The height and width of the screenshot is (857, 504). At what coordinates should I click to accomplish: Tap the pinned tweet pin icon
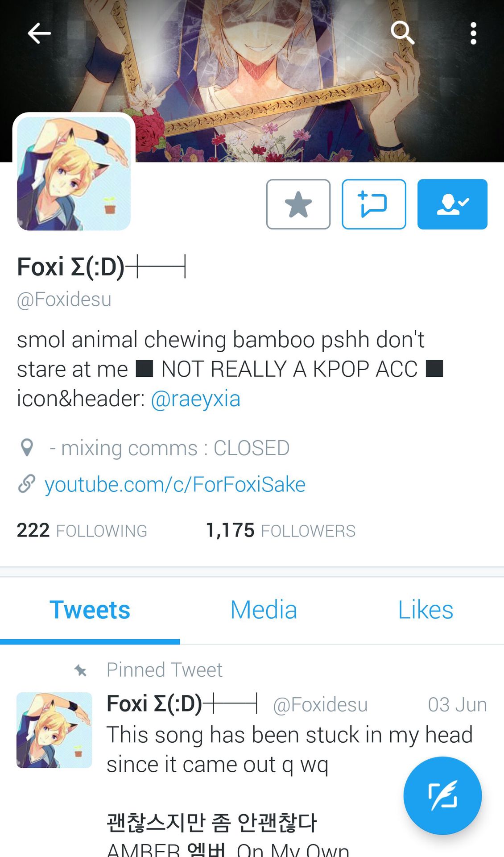tap(81, 670)
